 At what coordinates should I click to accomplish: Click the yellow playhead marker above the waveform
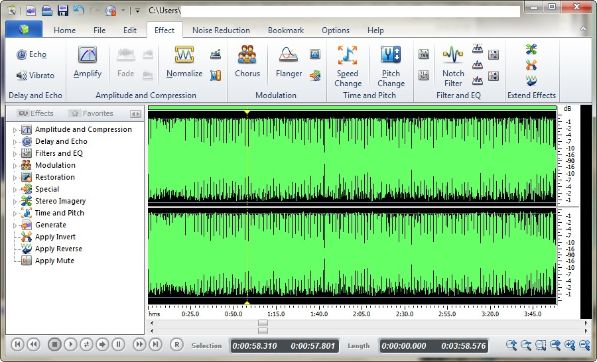[x=247, y=112]
